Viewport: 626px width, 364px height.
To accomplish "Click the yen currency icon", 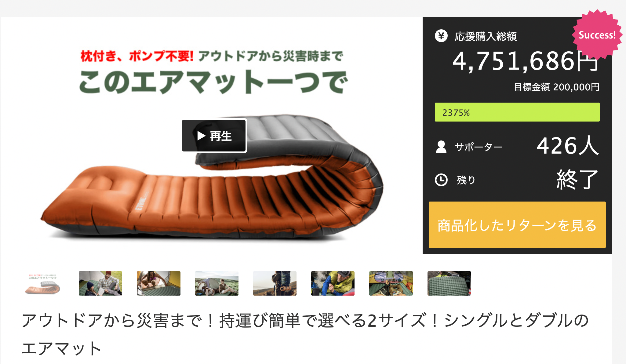I will pos(441,36).
